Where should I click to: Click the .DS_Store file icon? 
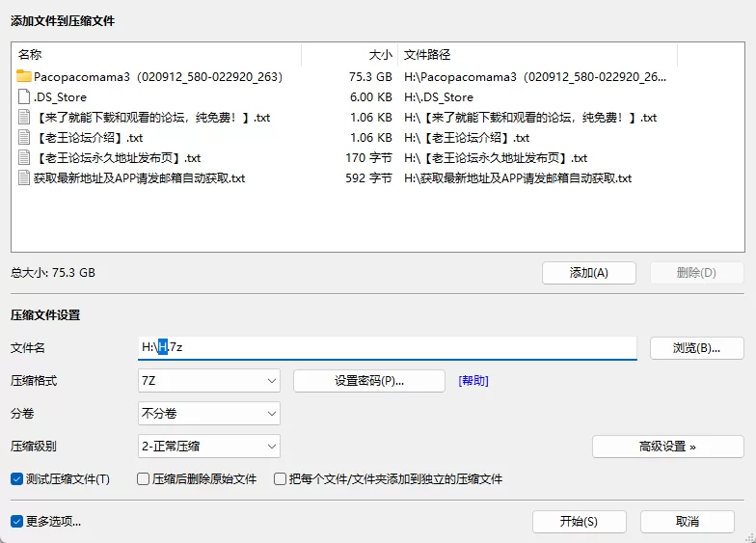click(x=23, y=96)
